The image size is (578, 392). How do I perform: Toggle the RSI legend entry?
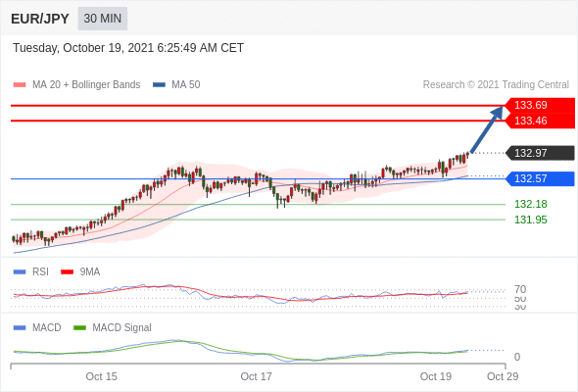coord(31,271)
